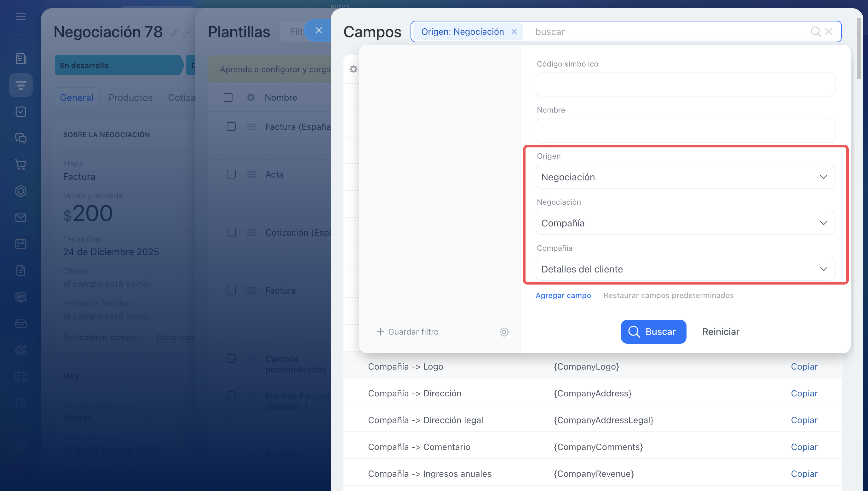
Task: Open the documents page icon in sidebar
Action: [20, 271]
